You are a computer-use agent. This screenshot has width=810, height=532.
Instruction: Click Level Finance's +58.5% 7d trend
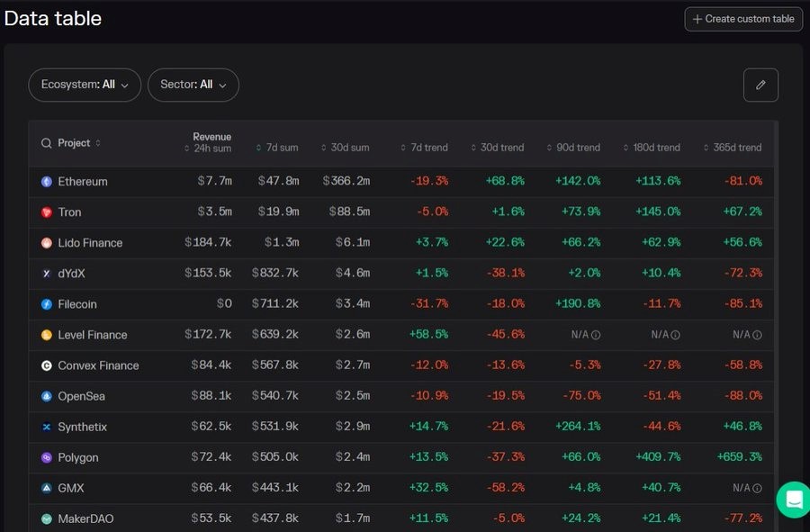coord(429,334)
